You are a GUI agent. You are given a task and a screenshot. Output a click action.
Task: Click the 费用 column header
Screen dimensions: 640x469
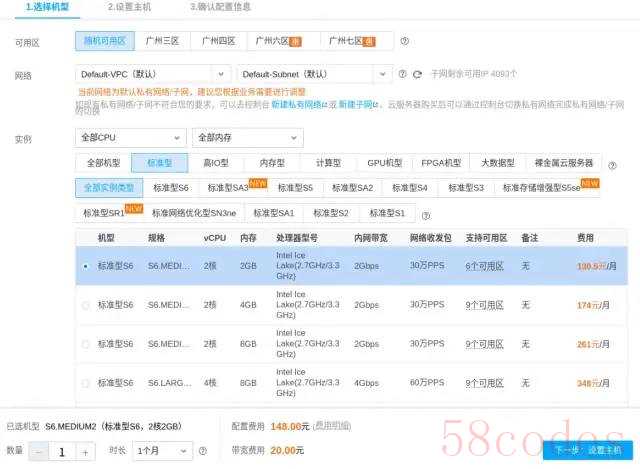tap(585, 238)
